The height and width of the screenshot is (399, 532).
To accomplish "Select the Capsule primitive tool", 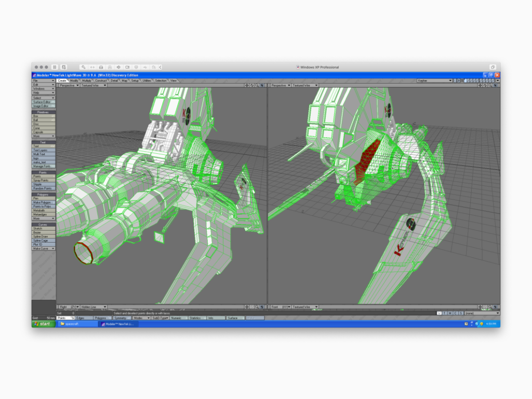I will tap(44, 132).
